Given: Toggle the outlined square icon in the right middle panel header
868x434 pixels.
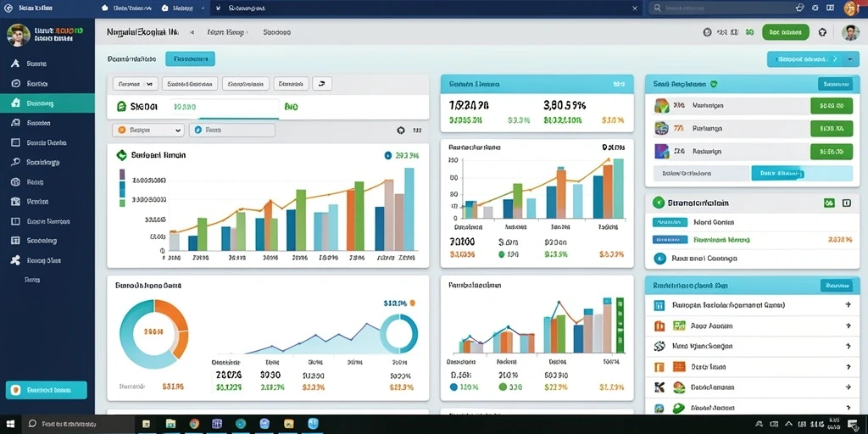Looking at the screenshot, I should 847,203.
